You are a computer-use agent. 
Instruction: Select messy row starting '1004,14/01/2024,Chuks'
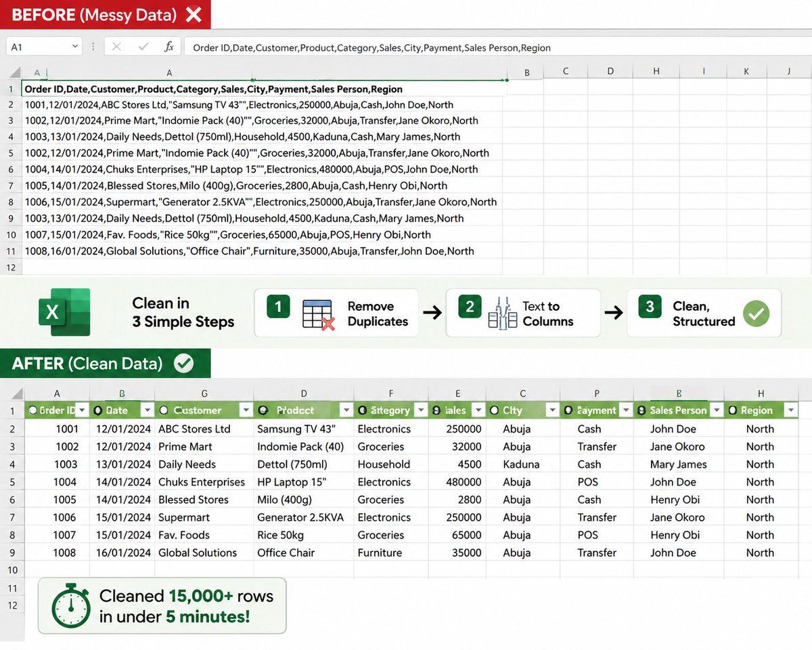(x=263, y=169)
